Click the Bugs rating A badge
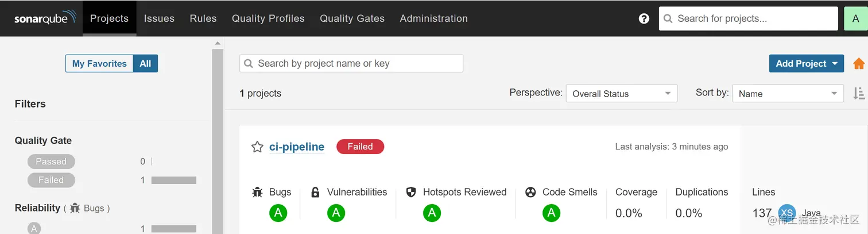Image resolution: width=868 pixels, height=234 pixels. [278, 213]
